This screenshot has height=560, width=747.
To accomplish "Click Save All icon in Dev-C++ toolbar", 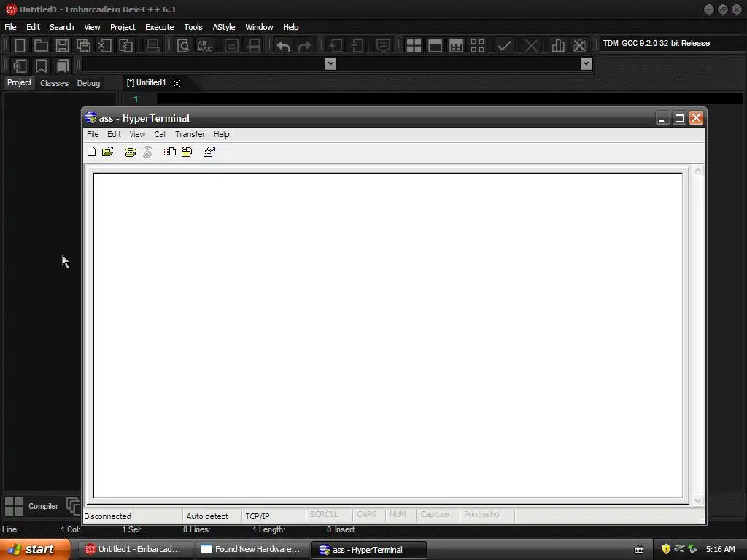I will pos(83,46).
